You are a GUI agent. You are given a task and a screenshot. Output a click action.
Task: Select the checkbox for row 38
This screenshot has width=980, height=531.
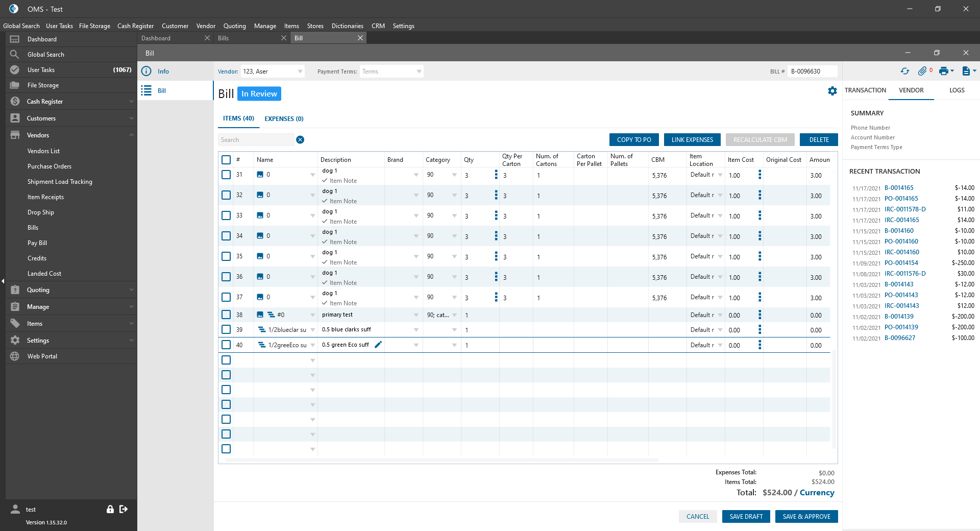pyautogui.click(x=226, y=315)
